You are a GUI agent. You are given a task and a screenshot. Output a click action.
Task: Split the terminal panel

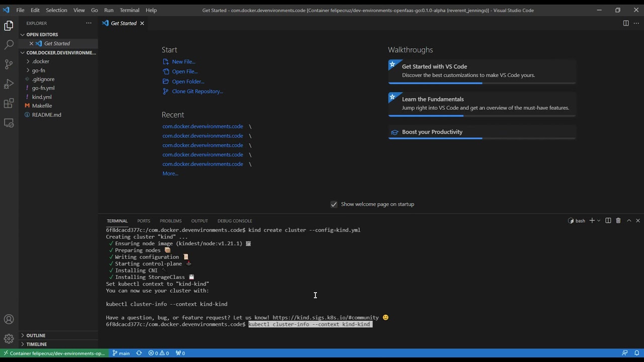click(608, 221)
